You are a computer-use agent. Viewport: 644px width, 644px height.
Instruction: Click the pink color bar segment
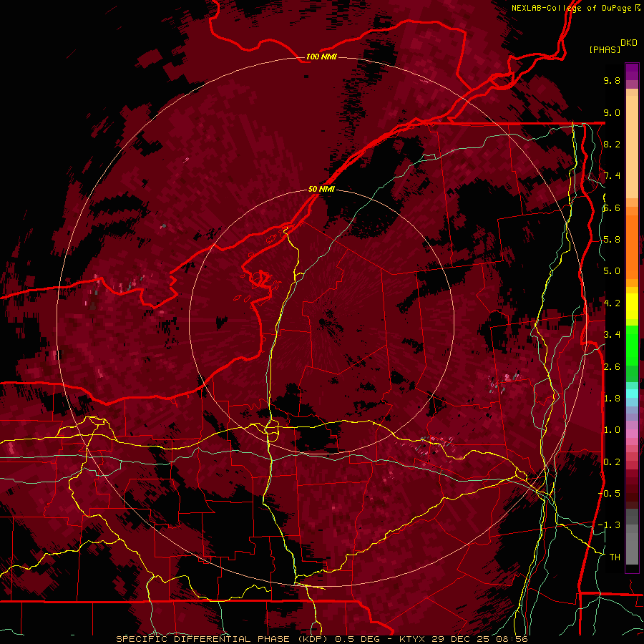[632, 434]
